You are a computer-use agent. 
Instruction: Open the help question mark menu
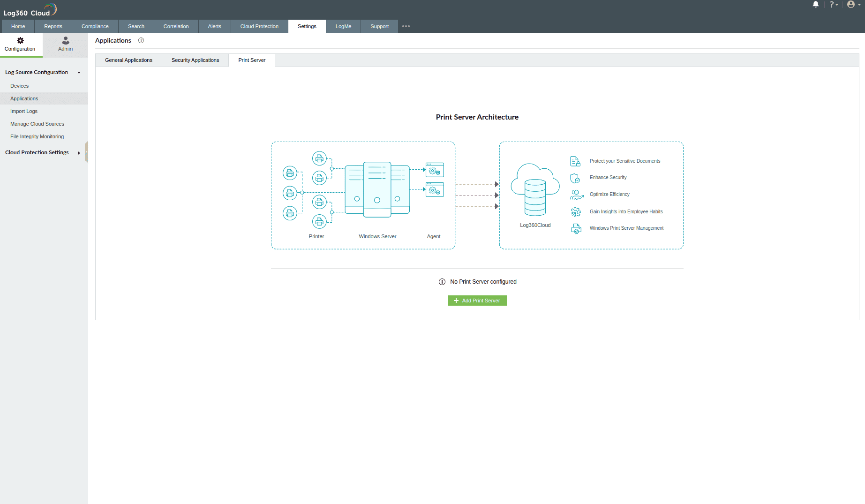(x=833, y=5)
